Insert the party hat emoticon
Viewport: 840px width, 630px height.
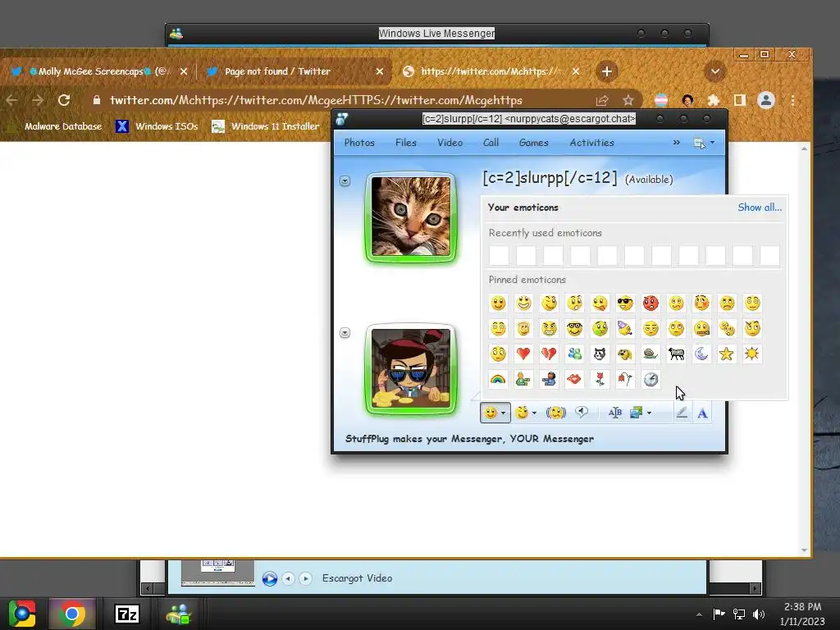[625, 328]
